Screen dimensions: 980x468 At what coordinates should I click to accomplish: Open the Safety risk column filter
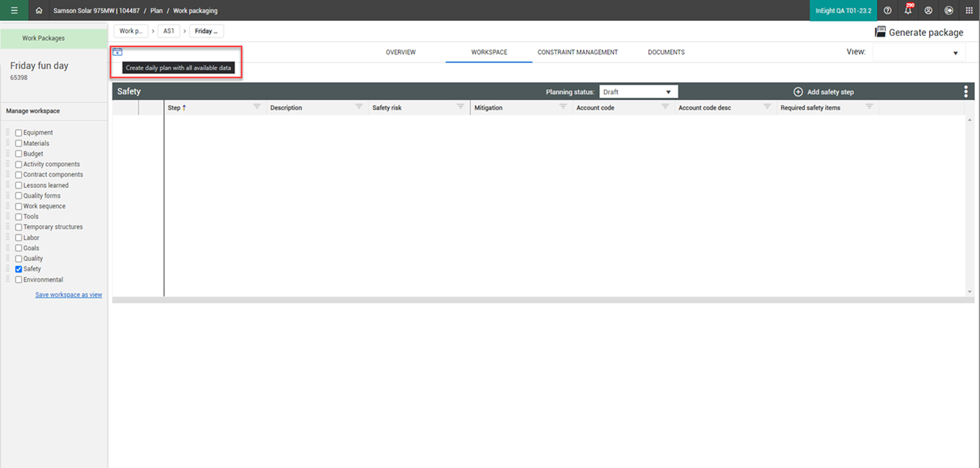tap(461, 107)
